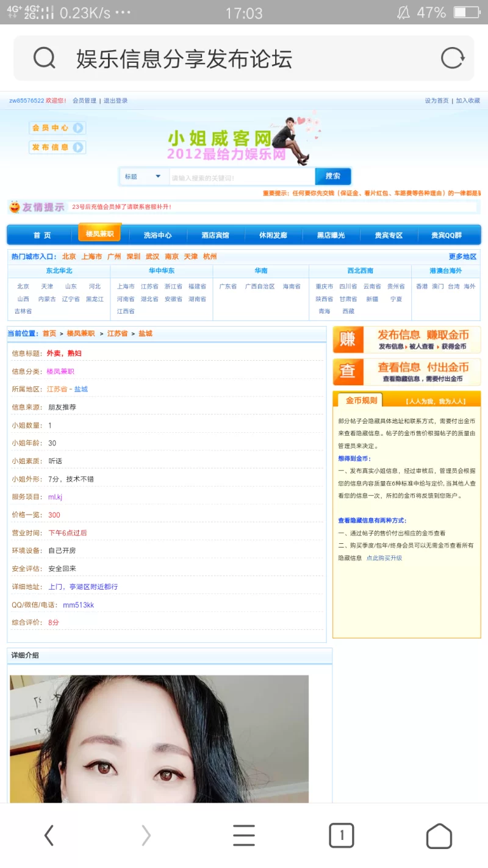Open the tab switcher showing 1
Image resolution: width=488 pixels, height=868 pixels.
click(x=342, y=835)
